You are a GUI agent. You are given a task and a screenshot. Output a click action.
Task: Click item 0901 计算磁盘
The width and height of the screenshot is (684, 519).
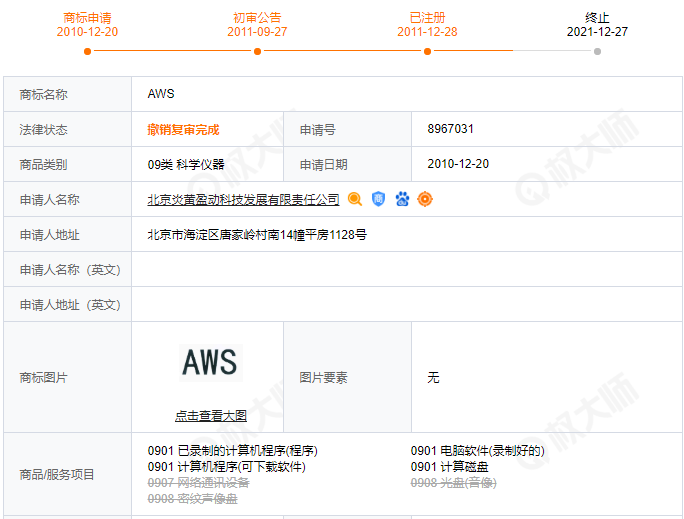449,467
